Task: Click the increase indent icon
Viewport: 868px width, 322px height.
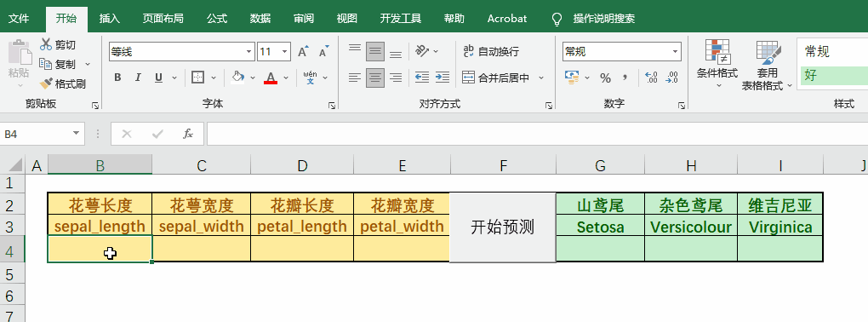Action: click(442, 78)
